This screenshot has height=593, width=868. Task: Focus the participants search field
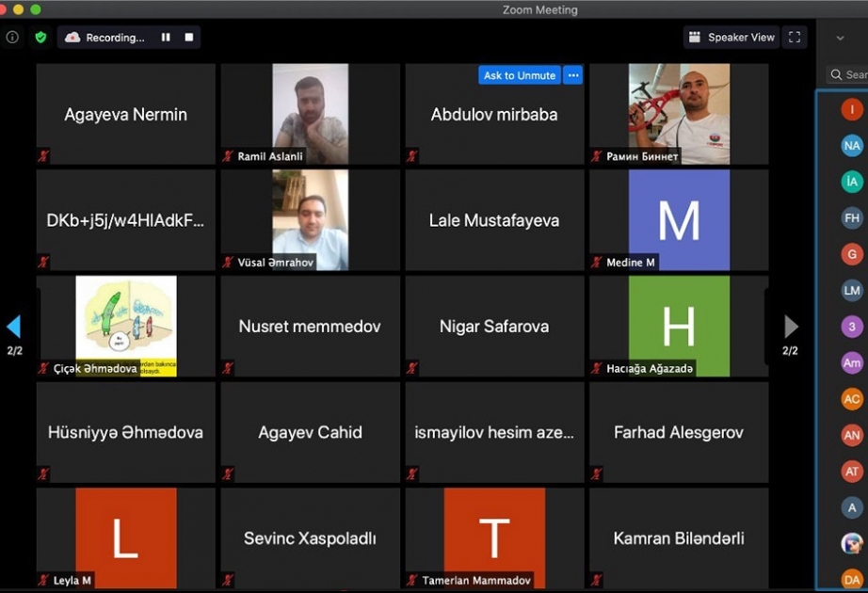pos(848,74)
